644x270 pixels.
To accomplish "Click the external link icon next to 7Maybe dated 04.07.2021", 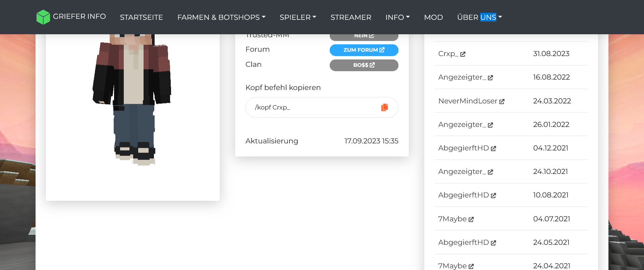I will coord(471,219).
